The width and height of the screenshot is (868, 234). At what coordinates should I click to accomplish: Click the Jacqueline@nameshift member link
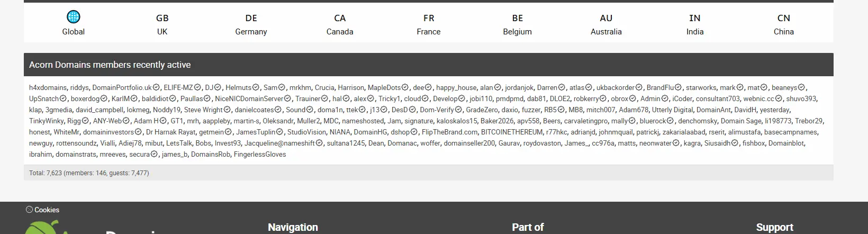tap(279, 143)
